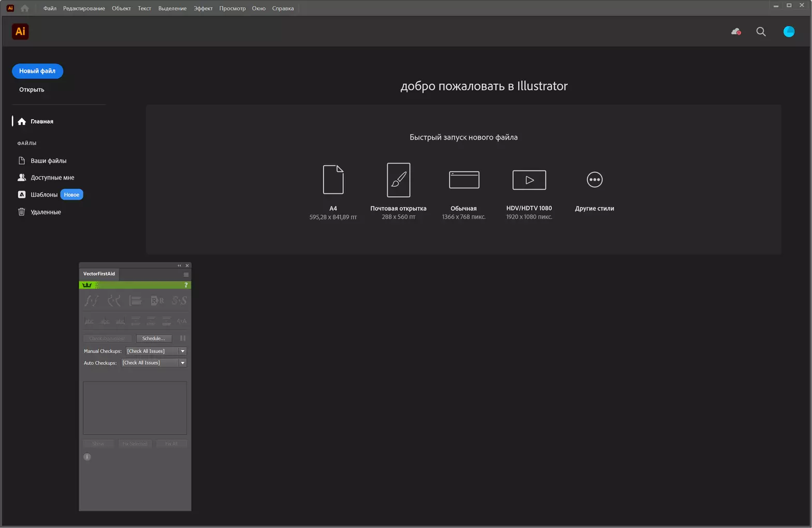Go to Главная in sidebar
812x528 pixels.
35,122
